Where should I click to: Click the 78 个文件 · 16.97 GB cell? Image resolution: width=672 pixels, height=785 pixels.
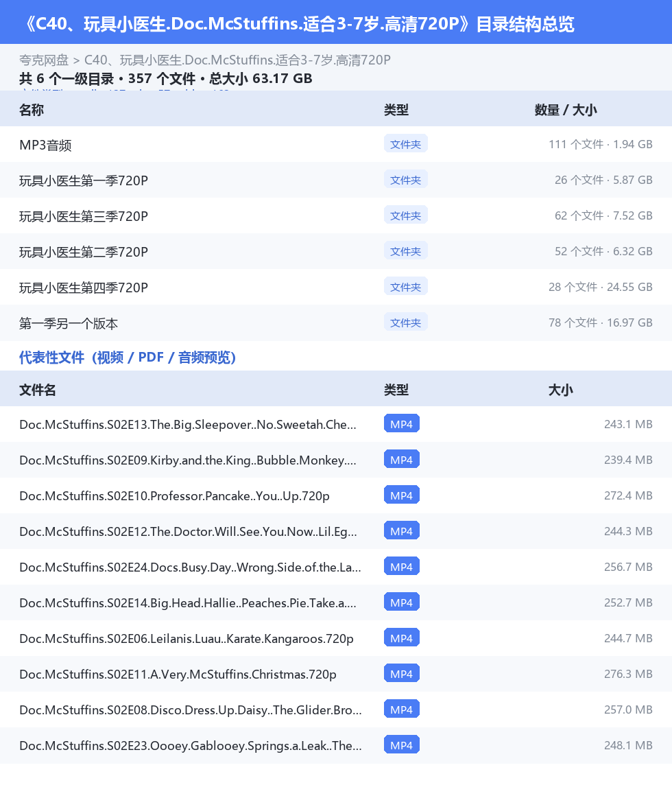601,323
